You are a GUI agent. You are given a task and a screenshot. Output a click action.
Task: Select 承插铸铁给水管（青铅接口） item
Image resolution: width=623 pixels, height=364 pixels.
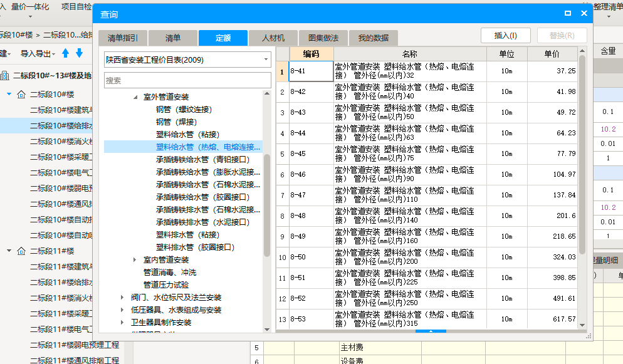point(203,160)
